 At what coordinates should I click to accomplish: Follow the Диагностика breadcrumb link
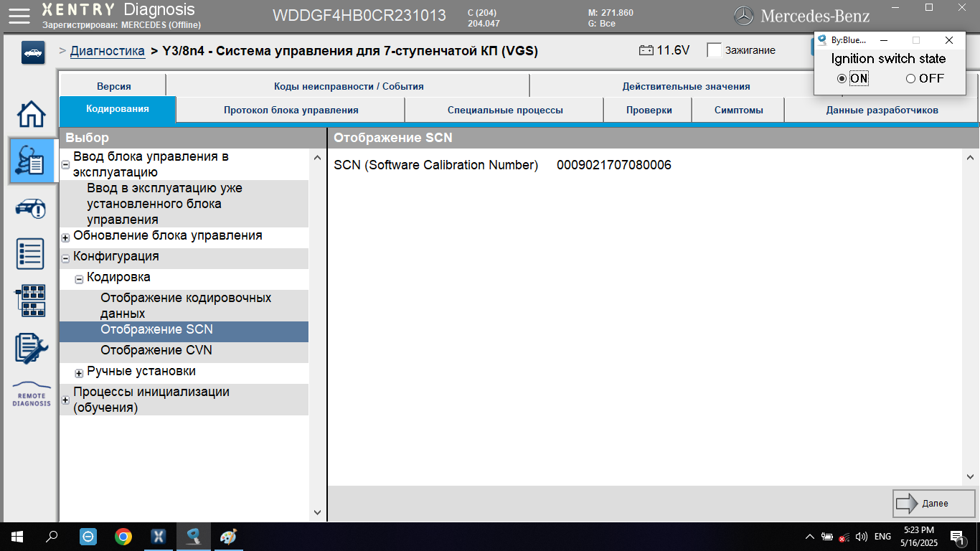(x=108, y=51)
